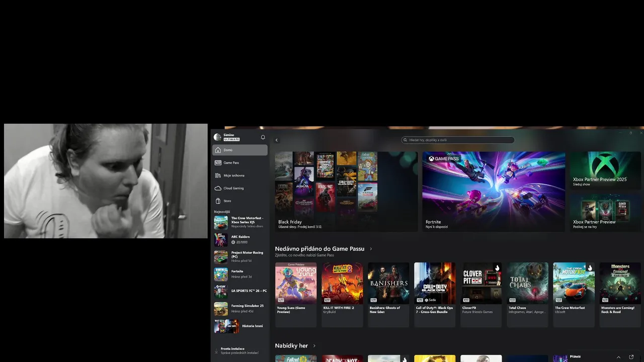This screenshot has width=644, height=362.
Task: Open the CloverPit game card
Action: pyautogui.click(x=481, y=295)
